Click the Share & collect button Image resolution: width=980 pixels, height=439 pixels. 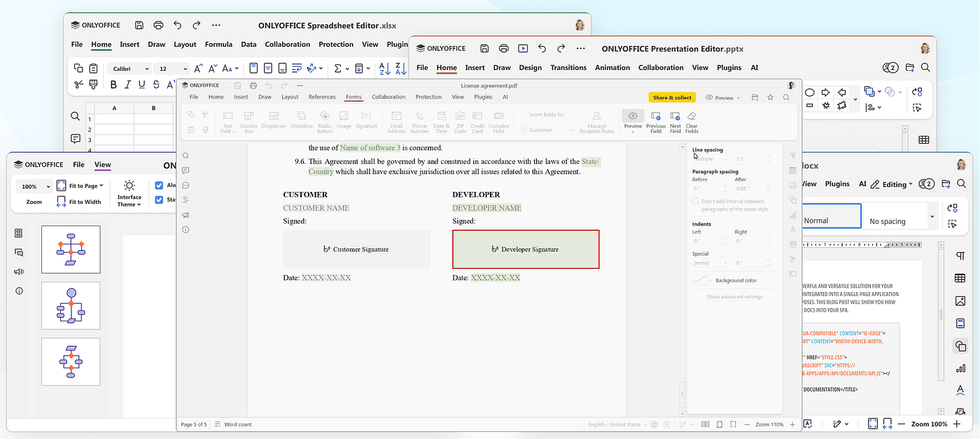(x=673, y=97)
